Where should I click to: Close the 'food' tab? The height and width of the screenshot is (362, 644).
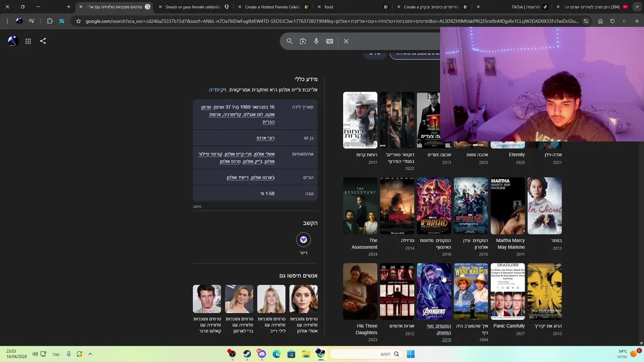319,7
